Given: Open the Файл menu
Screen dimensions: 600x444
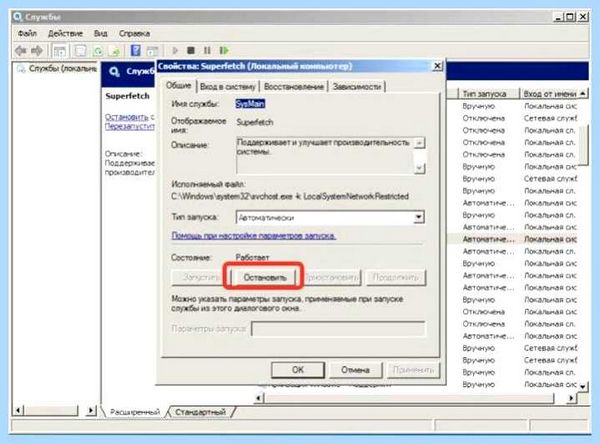Looking at the screenshot, I should tap(27, 33).
